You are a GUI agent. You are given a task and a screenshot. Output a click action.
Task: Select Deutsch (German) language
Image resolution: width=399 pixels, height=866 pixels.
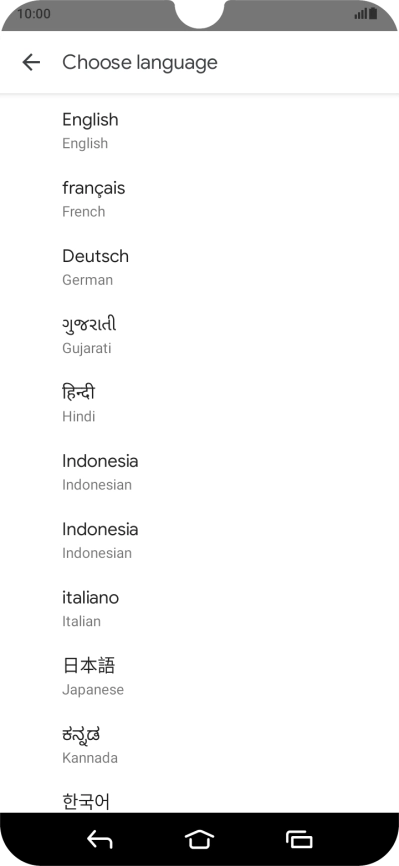point(200,267)
